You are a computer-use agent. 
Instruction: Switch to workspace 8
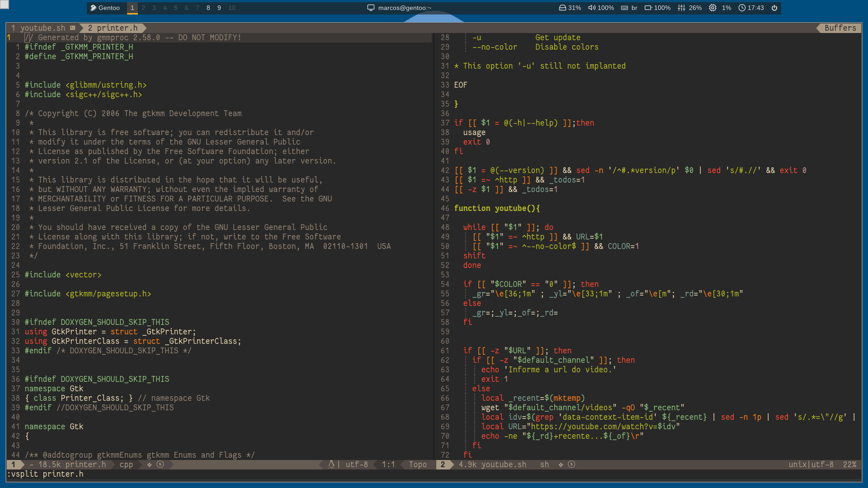tap(208, 8)
